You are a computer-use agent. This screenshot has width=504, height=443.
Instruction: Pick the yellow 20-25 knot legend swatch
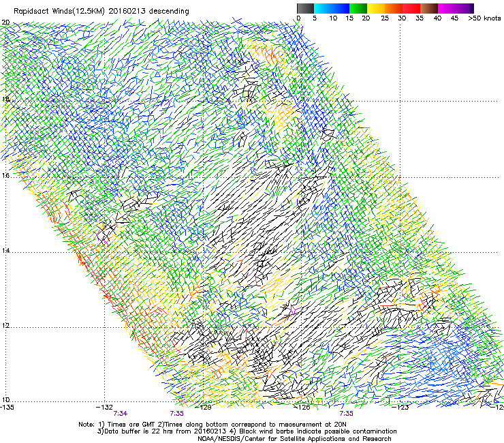click(376, 8)
